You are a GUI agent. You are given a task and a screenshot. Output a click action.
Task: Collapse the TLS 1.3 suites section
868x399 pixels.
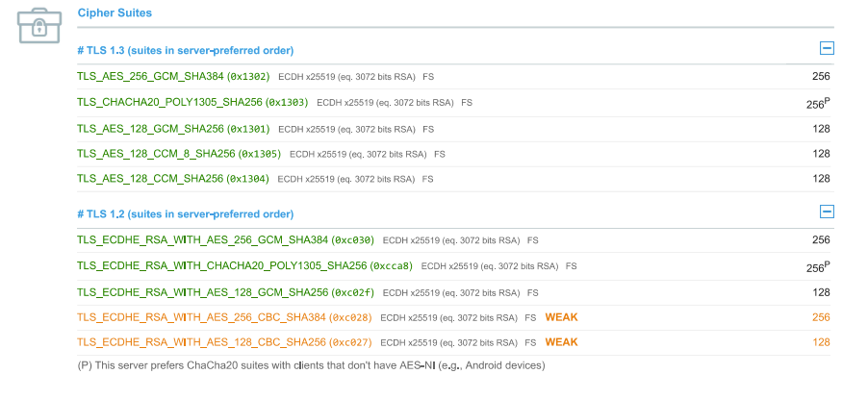tap(826, 49)
